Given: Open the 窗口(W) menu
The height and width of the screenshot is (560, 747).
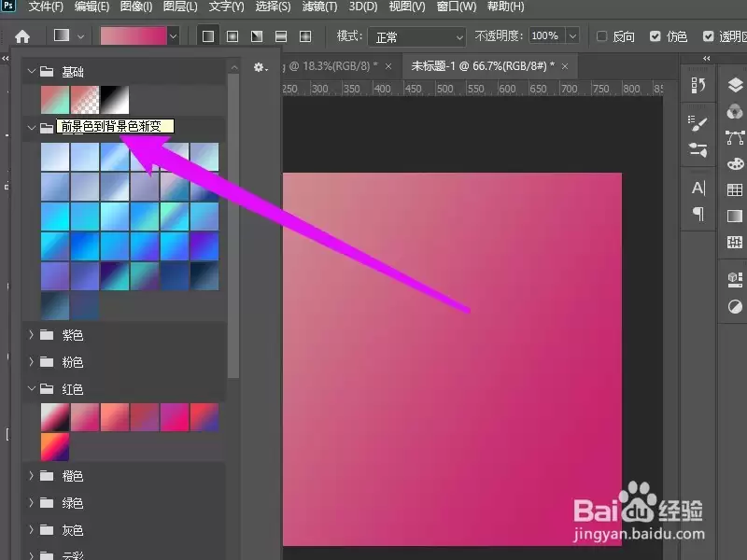Looking at the screenshot, I should [x=456, y=7].
